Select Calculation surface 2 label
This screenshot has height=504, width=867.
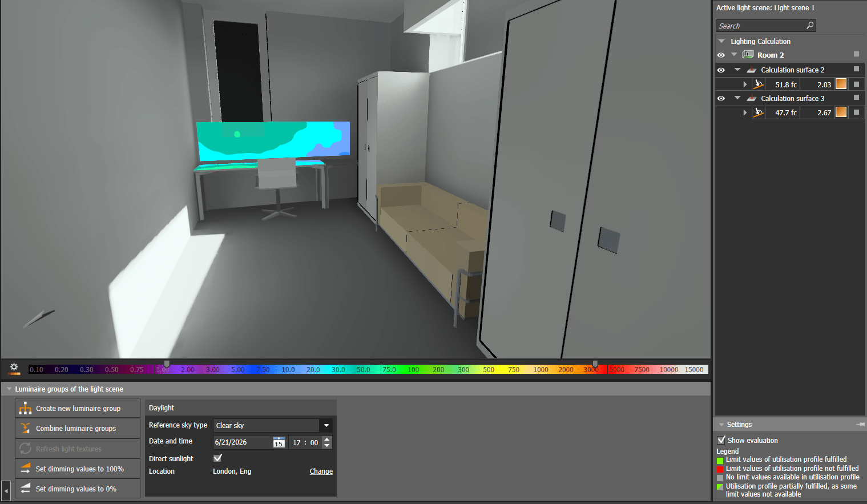(x=792, y=70)
